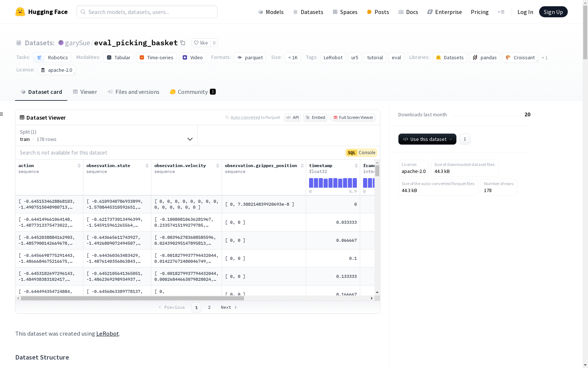Click the timestamp histogram bars
588x368 pixels.
click(x=333, y=183)
